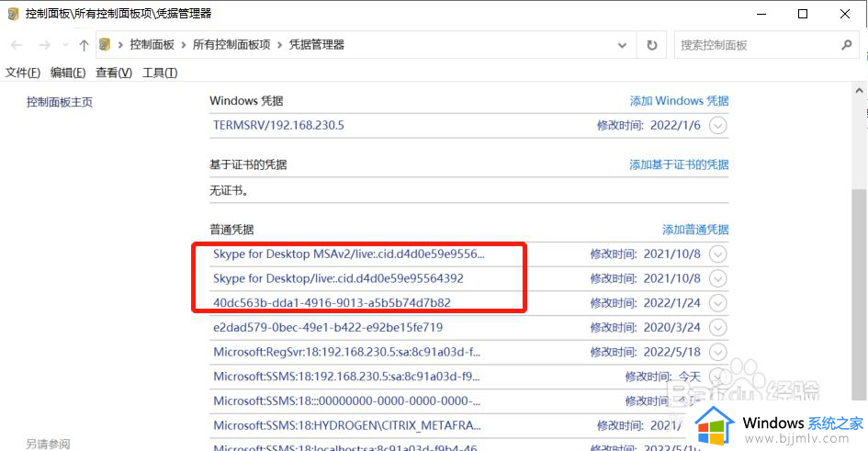Image resolution: width=868 pixels, height=451 pixels.
Task: Click 添加普通凭据 link
Action: tap(696, 229)
